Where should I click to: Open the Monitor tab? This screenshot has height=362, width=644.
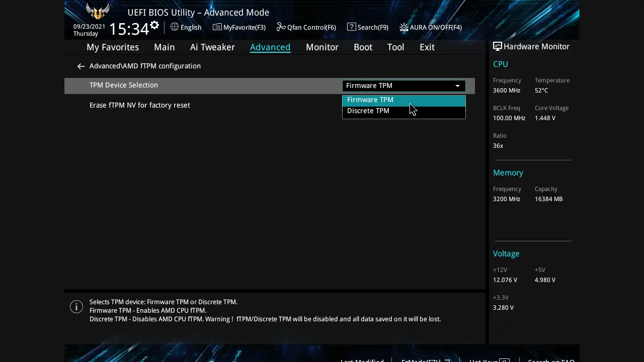point(322,47)
